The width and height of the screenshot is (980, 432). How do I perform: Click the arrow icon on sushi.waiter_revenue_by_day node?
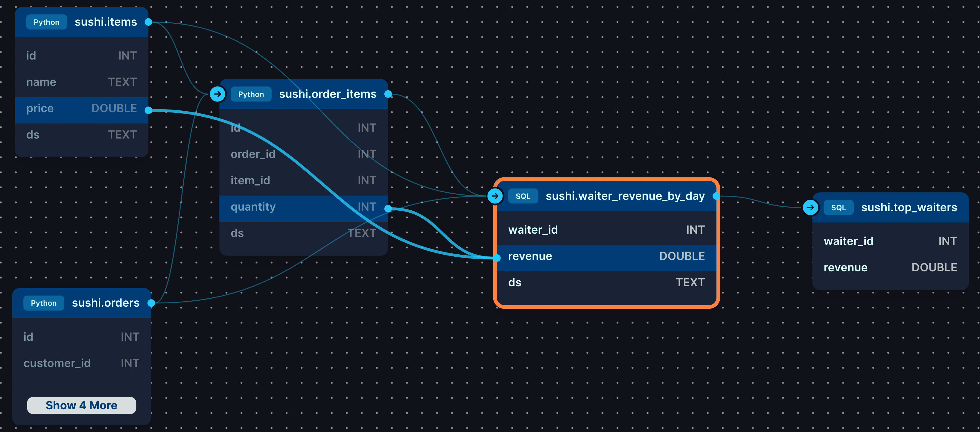pyautogui.click(x=495, y=196)
